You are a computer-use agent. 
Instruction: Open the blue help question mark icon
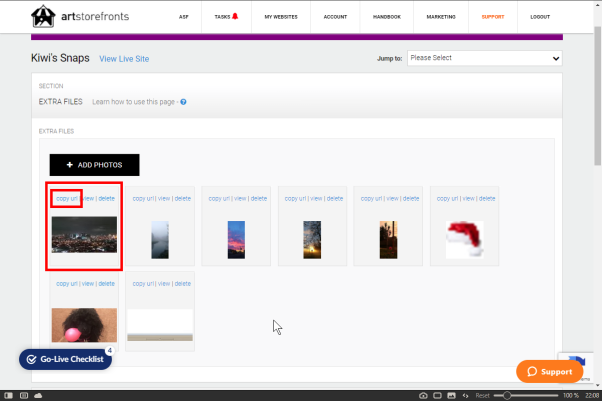(x=184, y=102)
